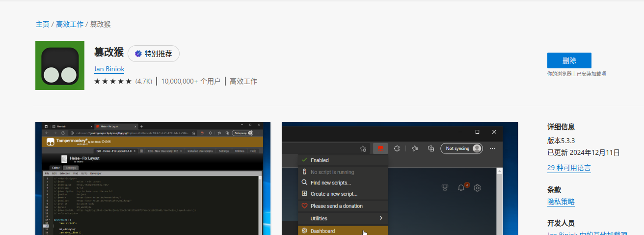Open the popup menu screenshot thumbnail
This screenshot has height=235, width=644.
pos(400,178)
